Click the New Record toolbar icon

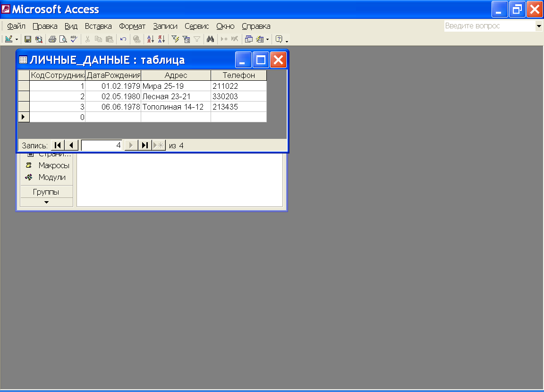[224, 39]
